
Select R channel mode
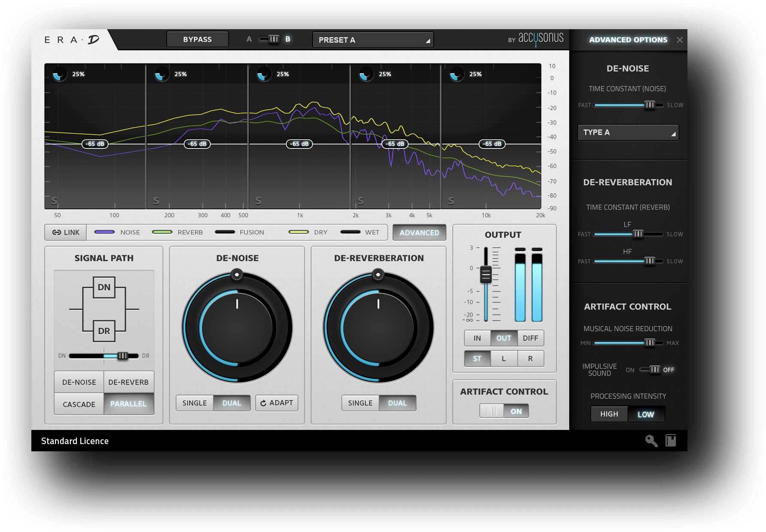(x=531, y=359)
